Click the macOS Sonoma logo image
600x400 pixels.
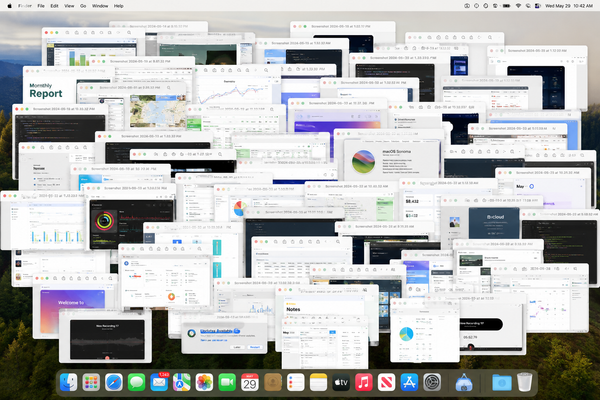[x=363, y=161]
